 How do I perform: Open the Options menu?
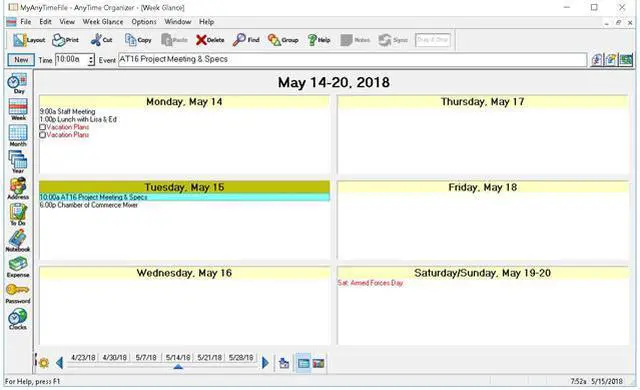144,22
